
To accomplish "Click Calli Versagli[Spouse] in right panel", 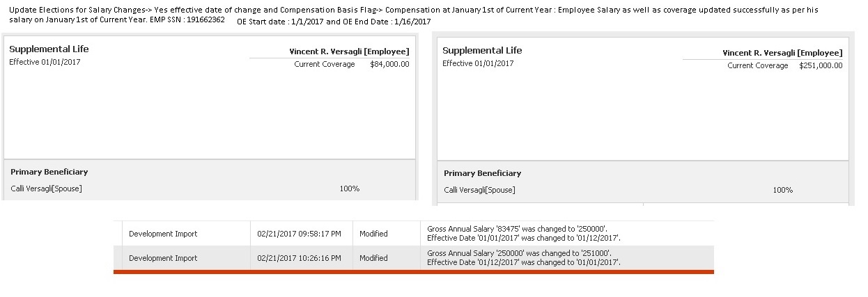I will [479, 190].
